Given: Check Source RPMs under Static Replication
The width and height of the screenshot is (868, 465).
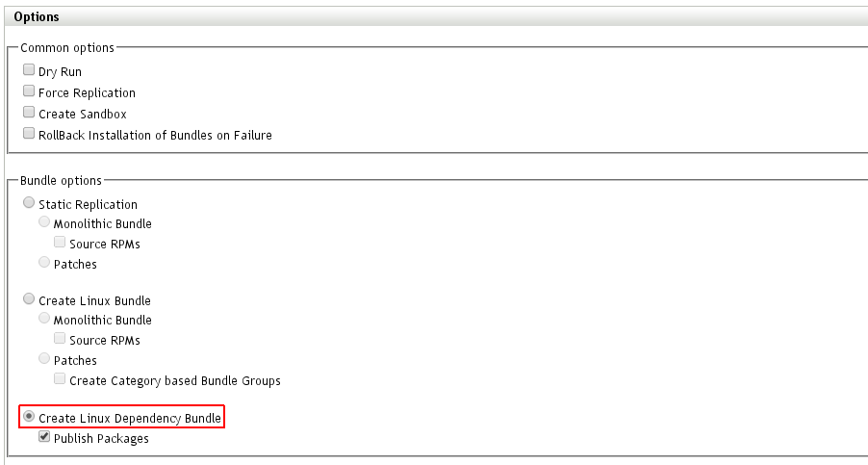Looking at the screenshot, I should click(60, 243).
